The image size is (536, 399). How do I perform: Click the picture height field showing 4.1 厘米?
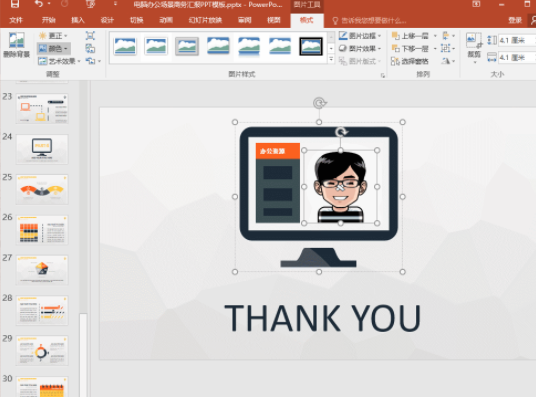tap(517, 40)
